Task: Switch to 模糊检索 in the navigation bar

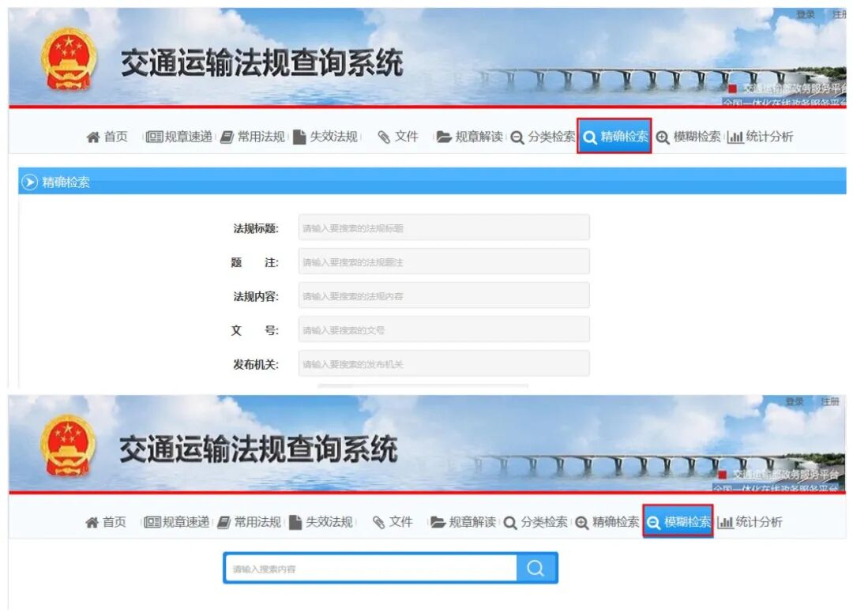Action: point(680,522)
